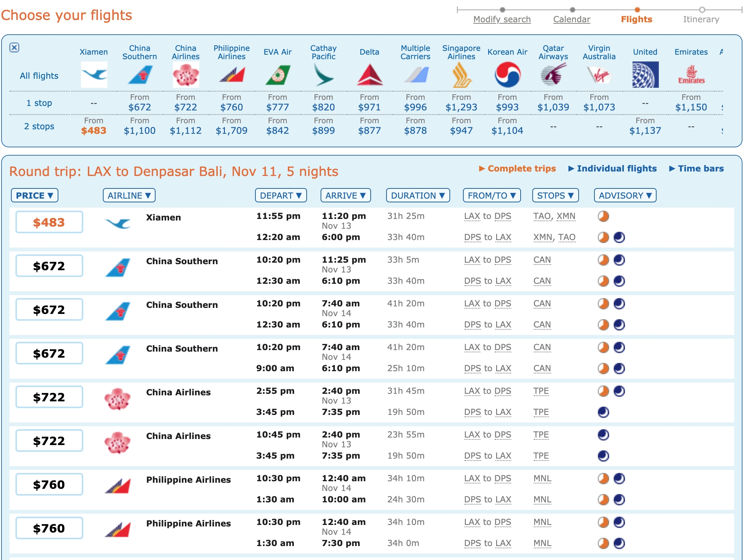The height and width of the screenshot is (560, 744).
Task: Click TPE stop on China Airlines 31h 45m flight
Action: pos(541,391)
